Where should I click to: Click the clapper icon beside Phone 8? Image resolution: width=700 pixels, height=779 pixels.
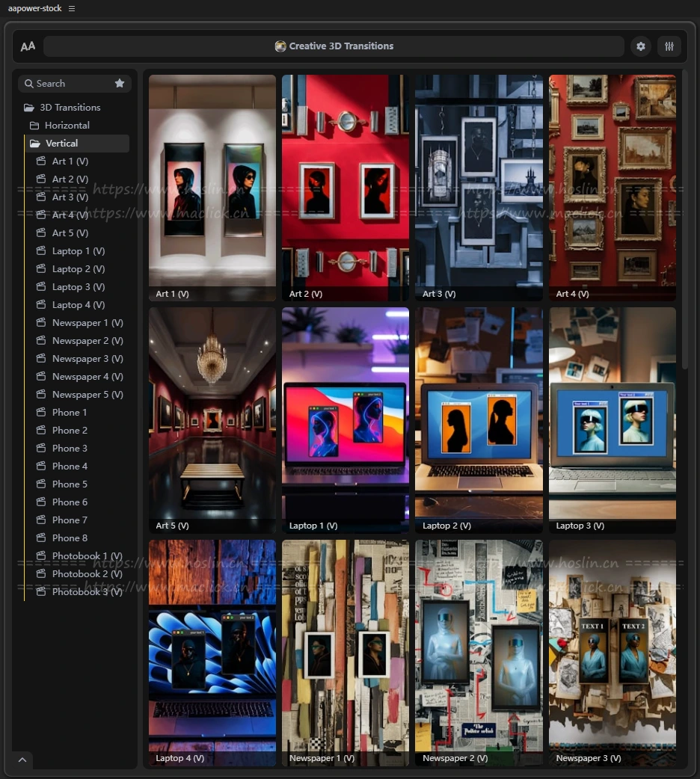click(41, 537)
